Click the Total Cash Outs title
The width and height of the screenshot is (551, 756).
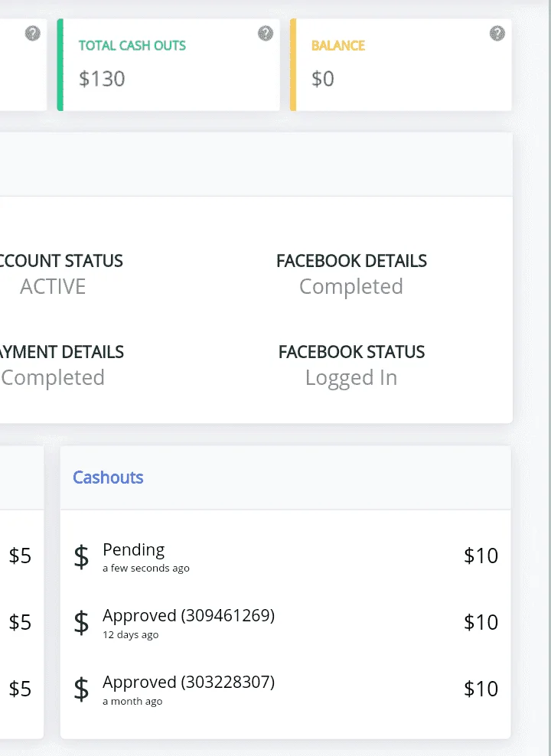132,45
